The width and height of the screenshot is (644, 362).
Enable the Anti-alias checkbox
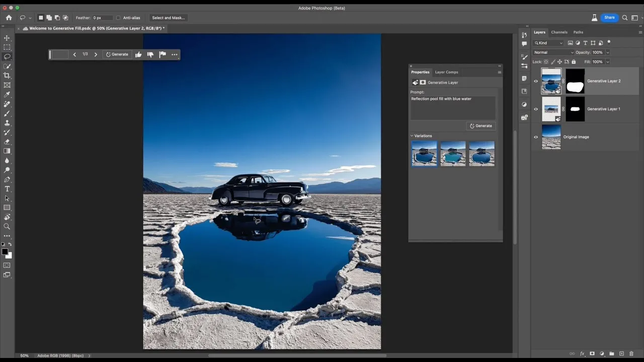pyautogui.click(x=118, y=18)
